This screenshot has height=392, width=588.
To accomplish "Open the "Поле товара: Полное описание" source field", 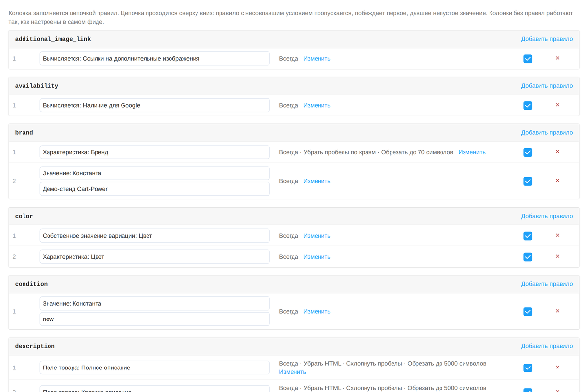I will coord(155,367).
